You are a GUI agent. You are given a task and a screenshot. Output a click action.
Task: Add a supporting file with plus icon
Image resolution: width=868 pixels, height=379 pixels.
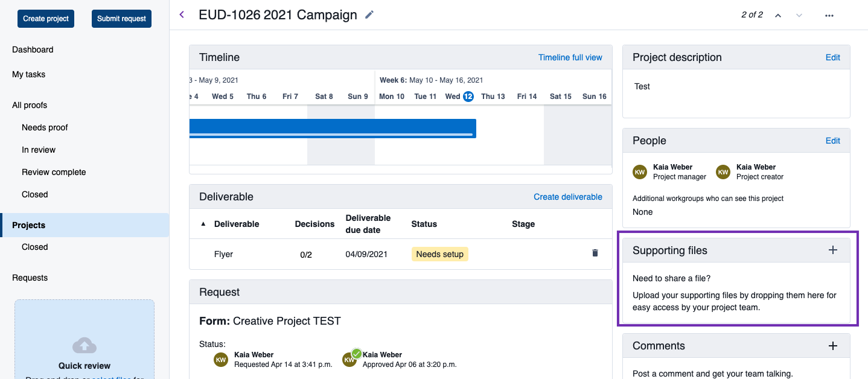click(x=832, y=250)
